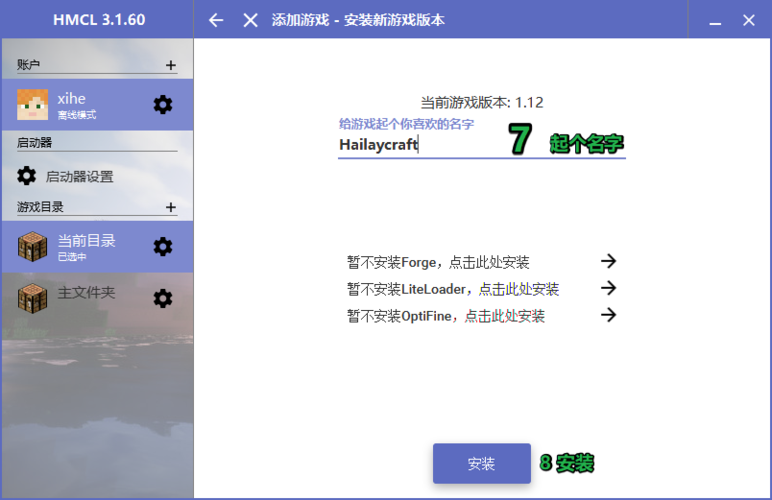Close the HMCL launcher window
The image size is (772, 500).
[748, 20]
